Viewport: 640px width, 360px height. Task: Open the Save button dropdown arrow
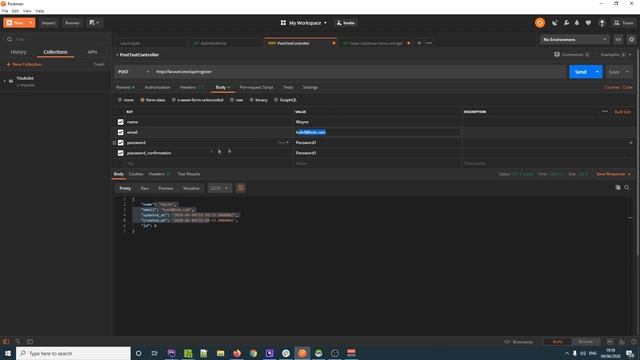pos(627,72)
